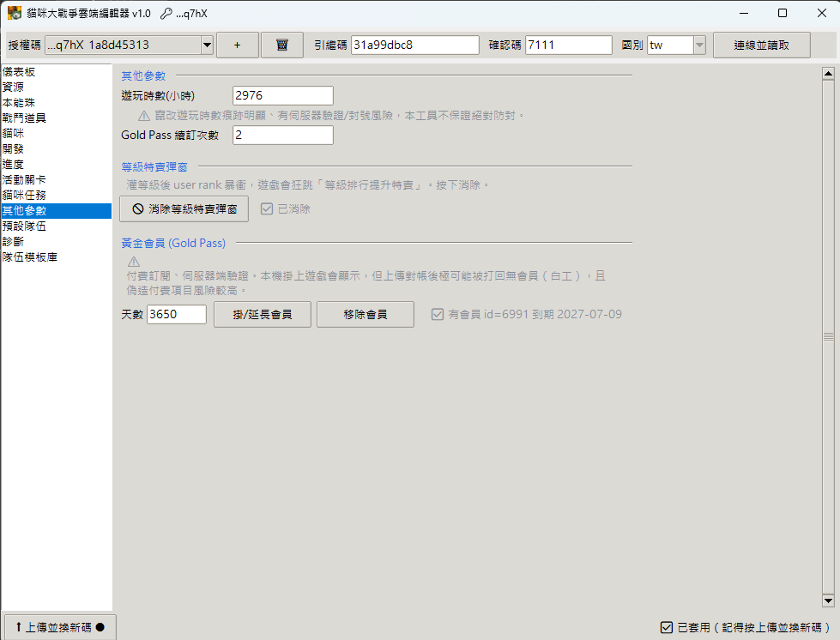The width and height of the screenshot is (840, 640).
Task: Select 進度 in the sidebar
Action: pos(57,165)
